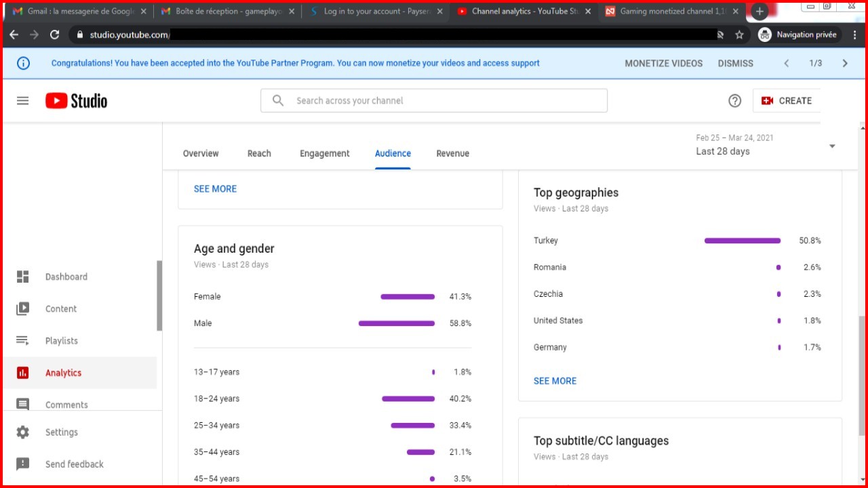Click the search magnifier icon
Image resolution: width=868 pixels, height=488 pixels.
(x=278, y=100)
